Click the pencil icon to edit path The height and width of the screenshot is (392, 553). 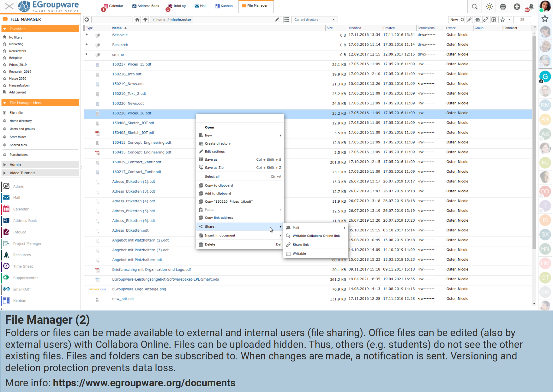277,20
